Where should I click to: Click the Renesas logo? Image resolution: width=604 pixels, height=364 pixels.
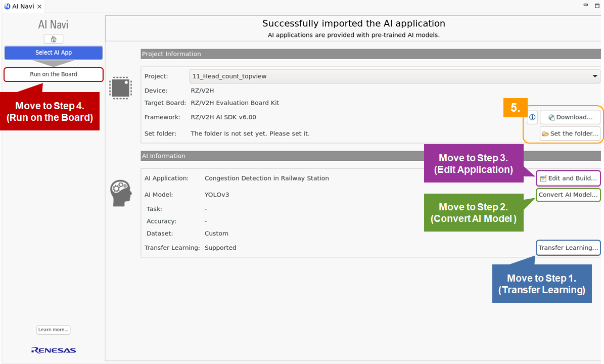click(54, 350)
